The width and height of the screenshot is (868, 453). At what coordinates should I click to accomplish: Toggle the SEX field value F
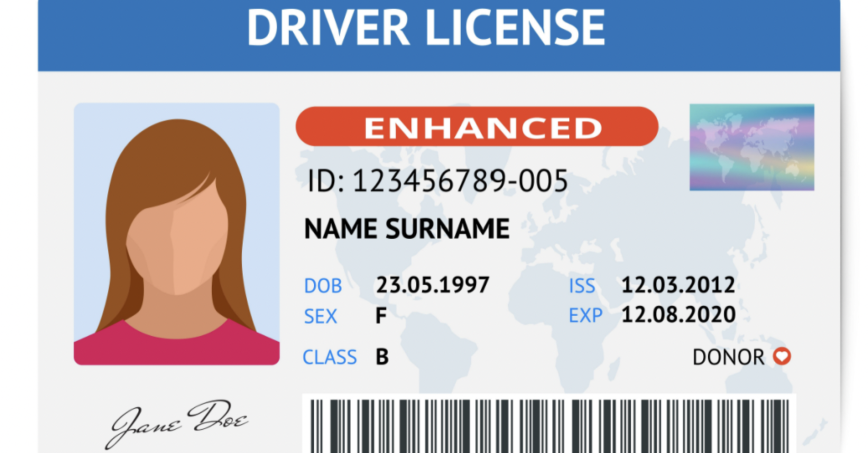coord(381,315)
